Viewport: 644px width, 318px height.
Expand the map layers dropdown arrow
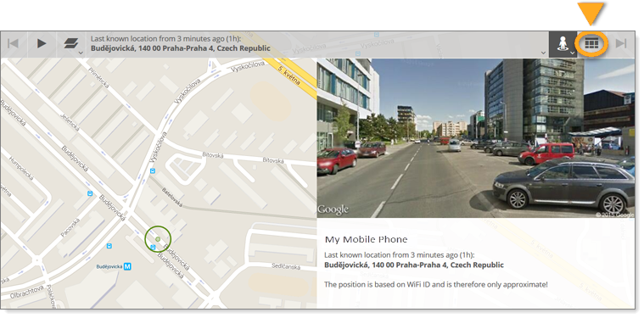(x=81, y=53)
